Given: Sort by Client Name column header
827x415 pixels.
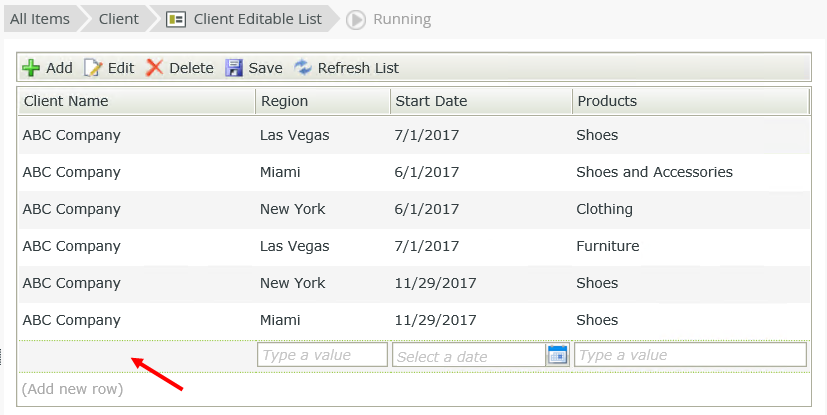Looking at the screenshot, I should coord(66,101).
